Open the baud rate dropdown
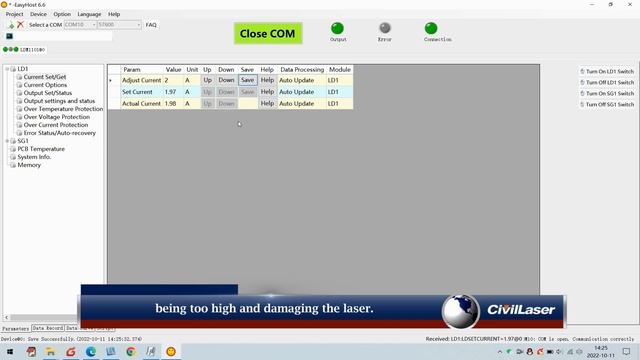 pyautogui.click(x=138, y=25)
